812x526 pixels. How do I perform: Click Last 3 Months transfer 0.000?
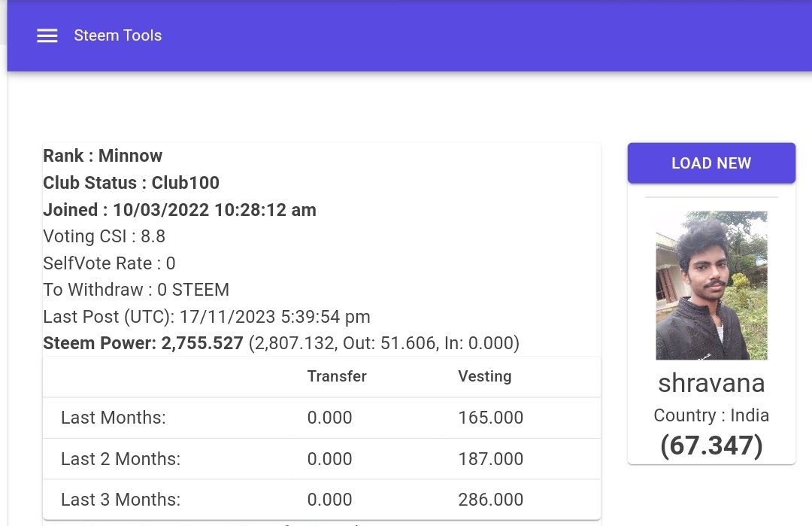click(329, 500)
